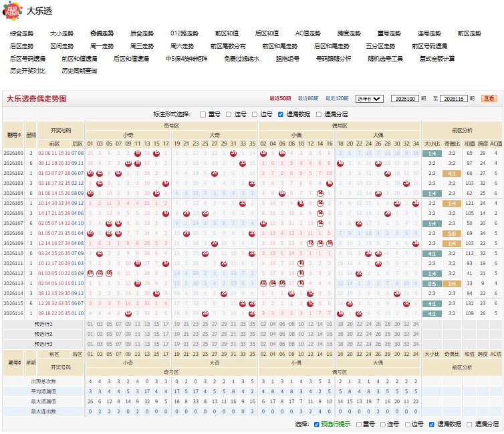Click the 0:5 ratio badge in row 2026113
Image resolution: width=504 pixels, height=434 pixels.
(432, 284)
